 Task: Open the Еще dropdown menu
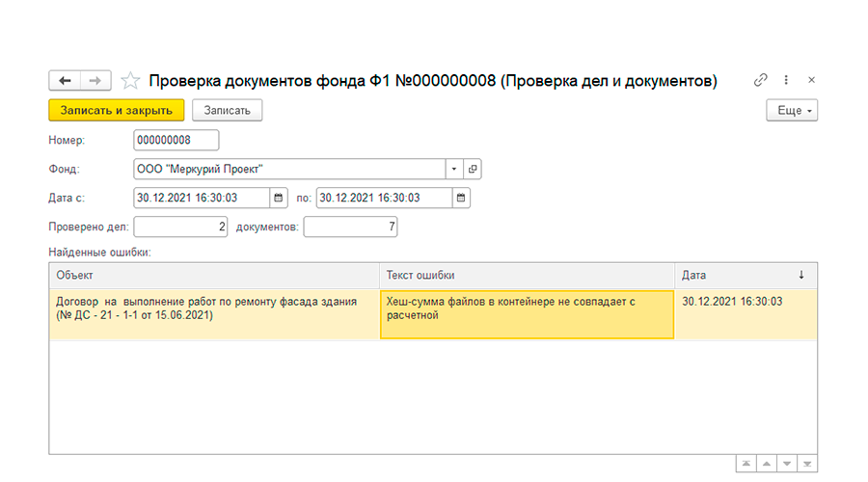tap(792, 110)
